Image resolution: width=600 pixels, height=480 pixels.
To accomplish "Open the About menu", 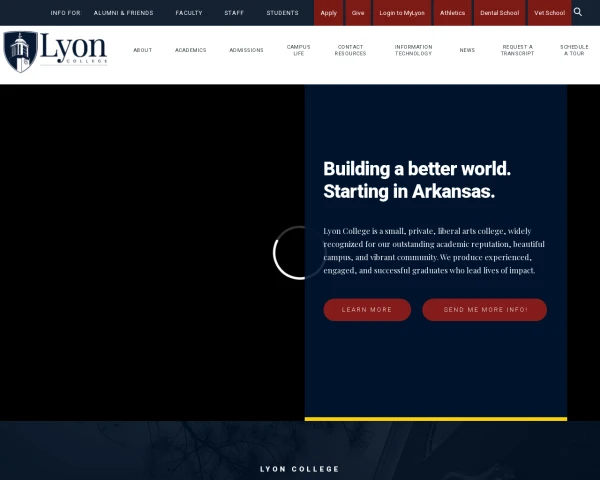I will click(143, 50).
